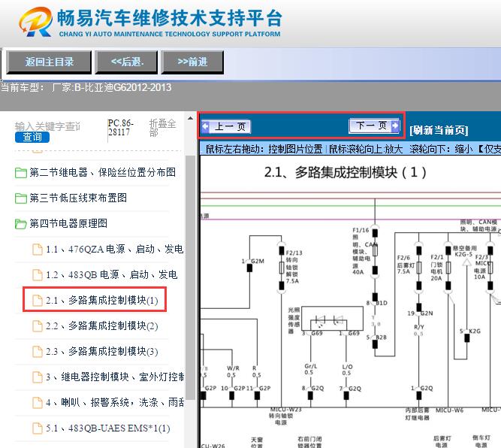Screen dimensions: 501x448
Task: Click the right arrow icon on 下一页
Action: [x=395, y=126]
